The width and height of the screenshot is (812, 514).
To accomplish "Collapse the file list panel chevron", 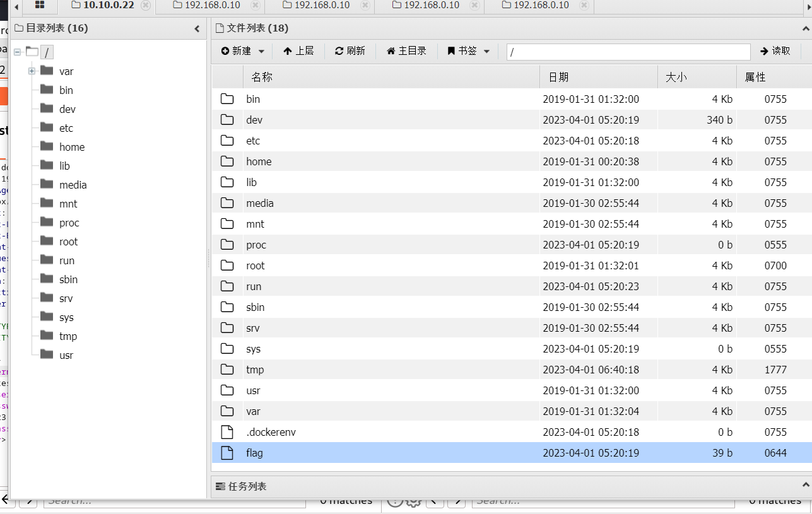I will tap(806, 28).
